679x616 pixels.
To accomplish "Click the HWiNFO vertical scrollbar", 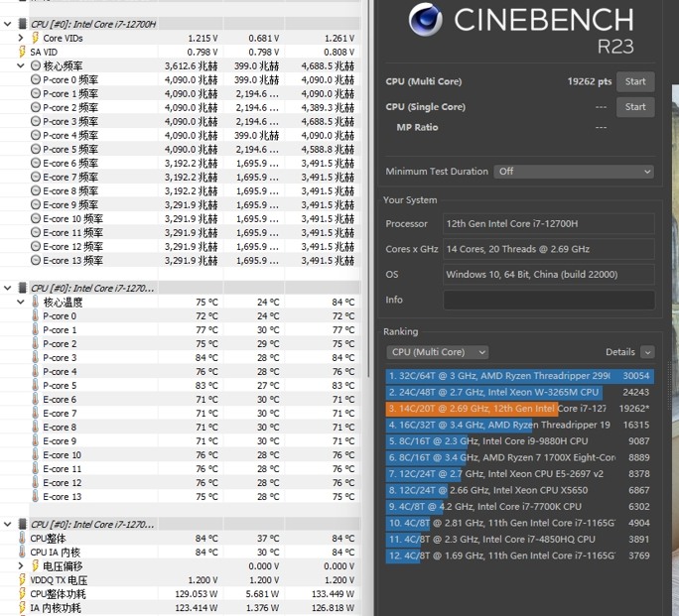I will (x=368, y=189).
